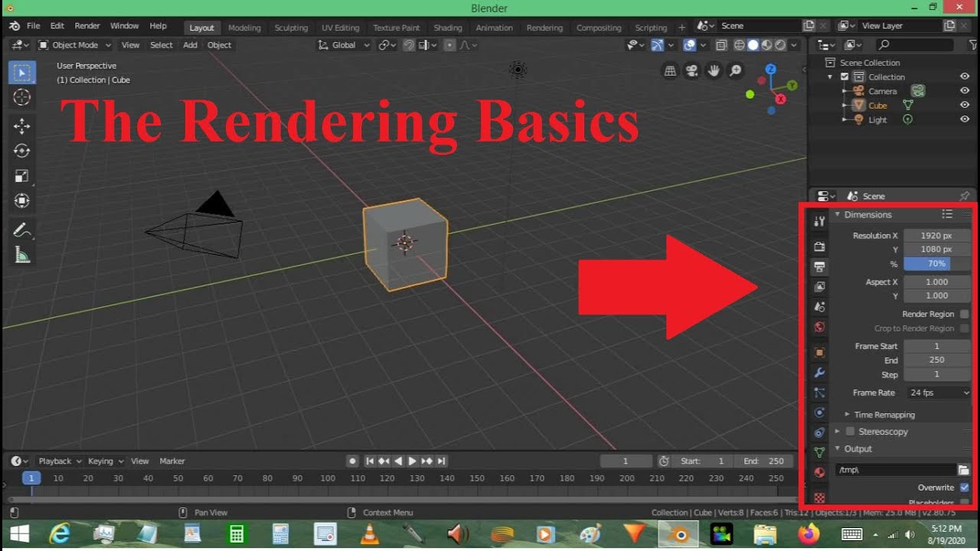Open View Layer properties tab
Viewport: 980px width, 551px height.
tap(819, 287)
